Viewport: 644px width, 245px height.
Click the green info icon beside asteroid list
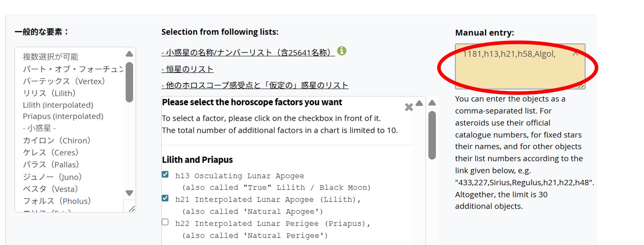[x=342, y=51]
